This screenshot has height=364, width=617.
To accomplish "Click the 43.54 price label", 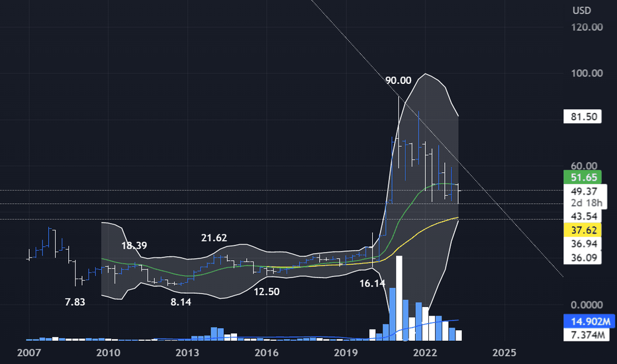I will coord(583,216).
